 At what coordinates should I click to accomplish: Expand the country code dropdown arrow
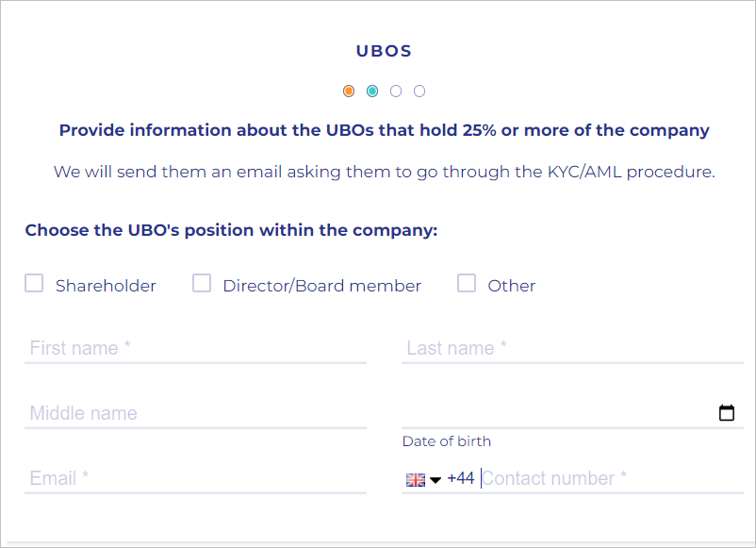click(x=436, y=480)
